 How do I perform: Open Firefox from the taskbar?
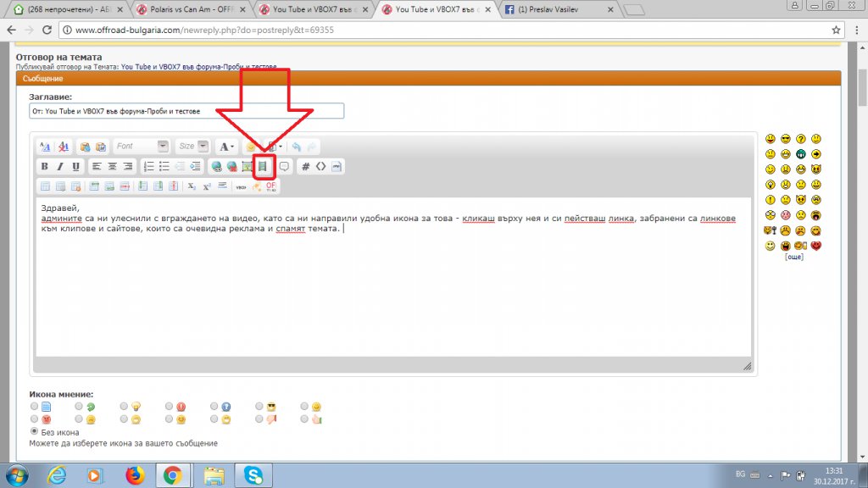coord(135,475)
